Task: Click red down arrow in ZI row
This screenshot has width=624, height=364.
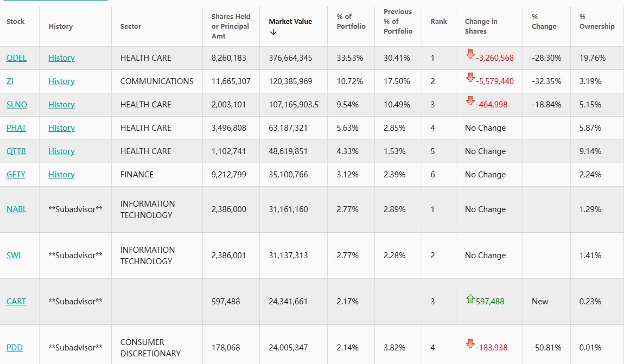Action: 470,78
